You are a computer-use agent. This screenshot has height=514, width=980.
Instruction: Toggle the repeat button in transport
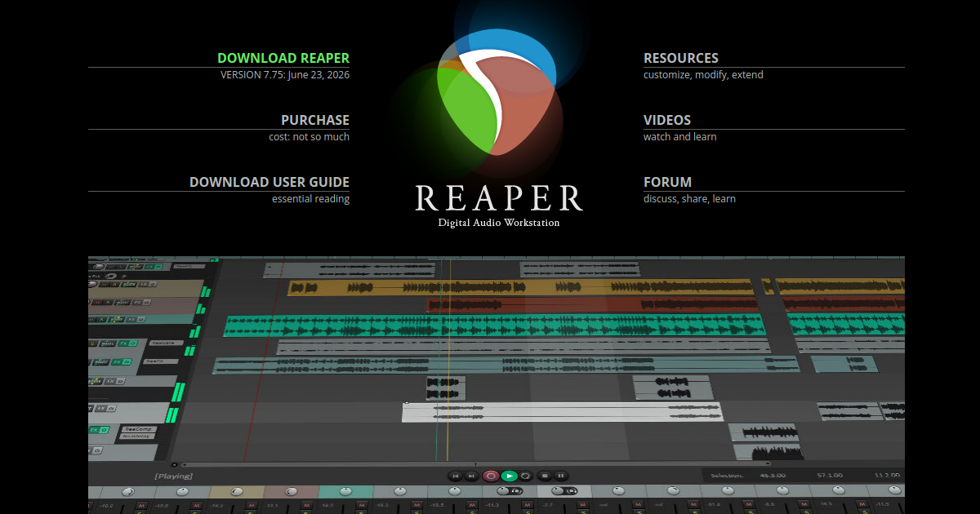coord(527,476)
